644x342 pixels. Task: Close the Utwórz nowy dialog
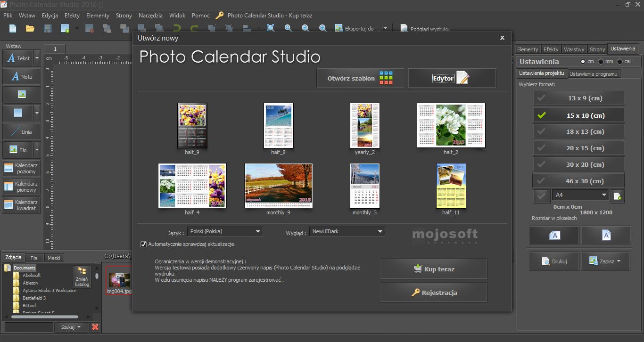point(502,38)
